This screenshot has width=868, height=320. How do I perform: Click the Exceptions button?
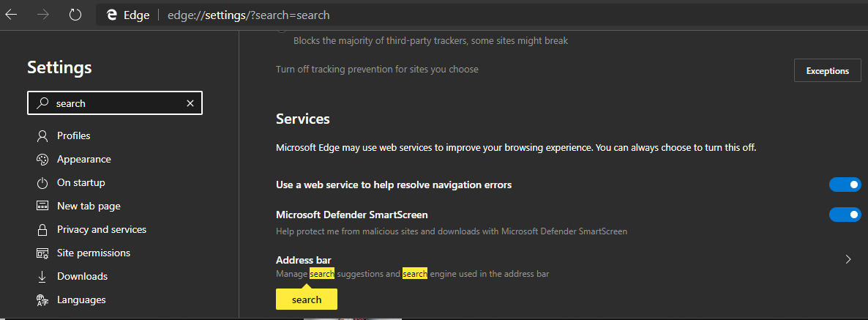(827, 71)
